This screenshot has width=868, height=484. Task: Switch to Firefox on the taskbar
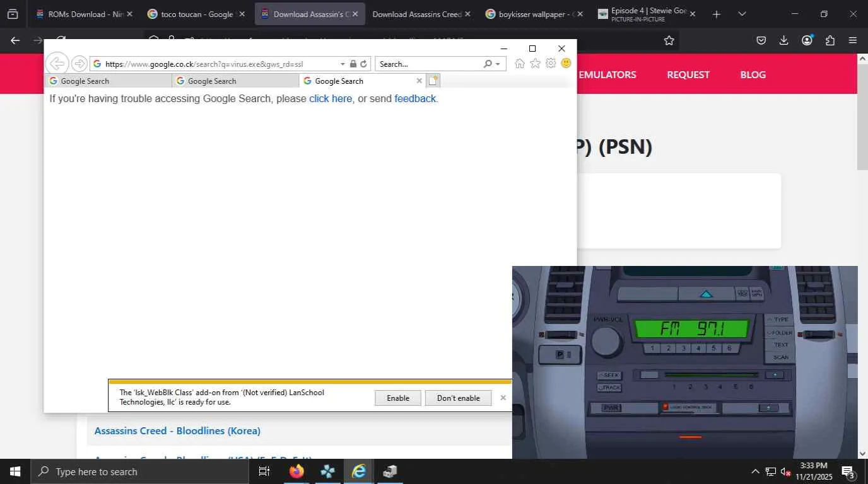(x=296, y=471)
